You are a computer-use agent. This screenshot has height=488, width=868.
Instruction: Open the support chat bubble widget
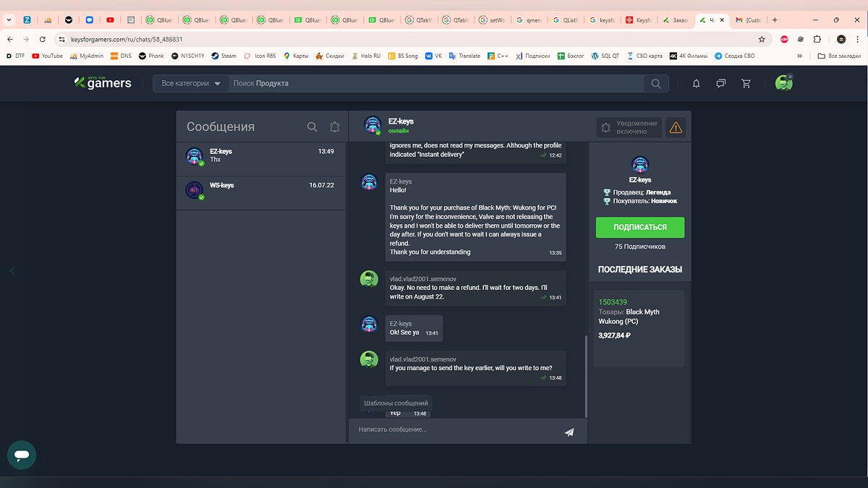pyautogui.click(x=22, y=455)
